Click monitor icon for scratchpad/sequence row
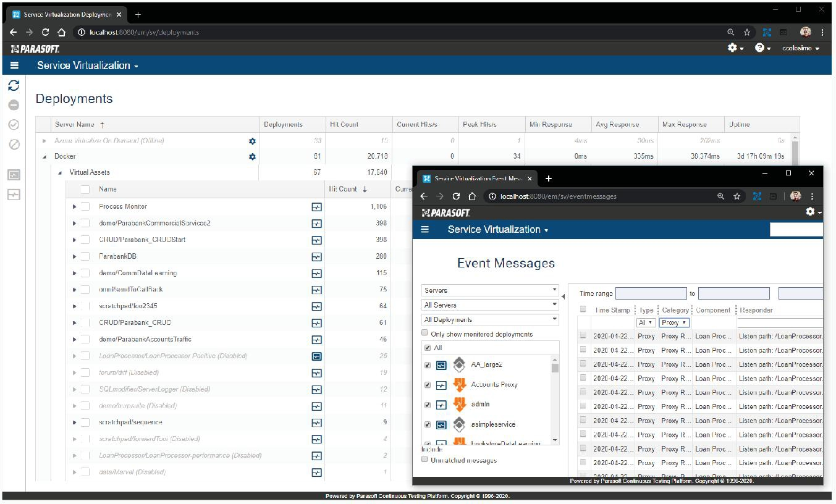 (316, 422)
